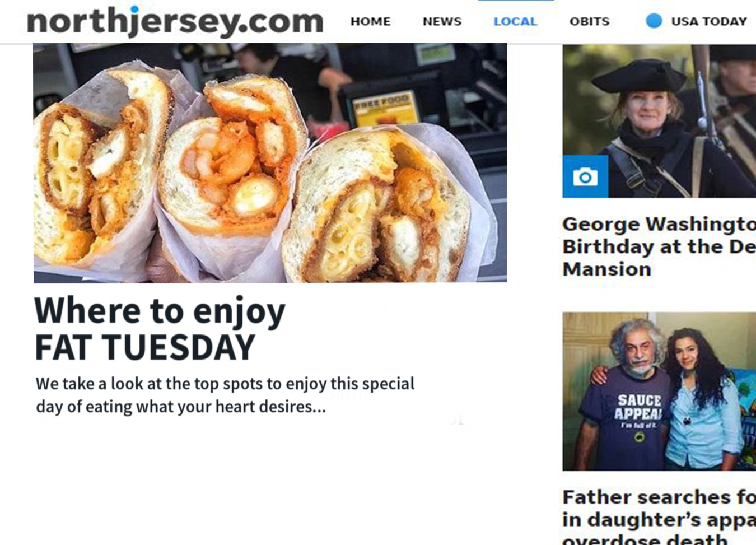Click the 'FAT TUESDAY' bold headline line
Screen dimensions: 756x545
[x=145, y=347]
